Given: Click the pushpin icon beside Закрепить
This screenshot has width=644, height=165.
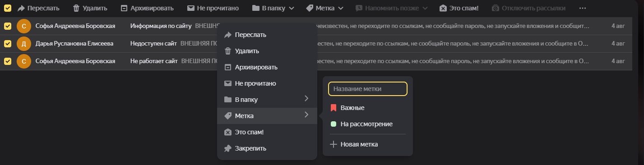Looking at the screenshot, I should pyautogui.click(x=228, y=148).
